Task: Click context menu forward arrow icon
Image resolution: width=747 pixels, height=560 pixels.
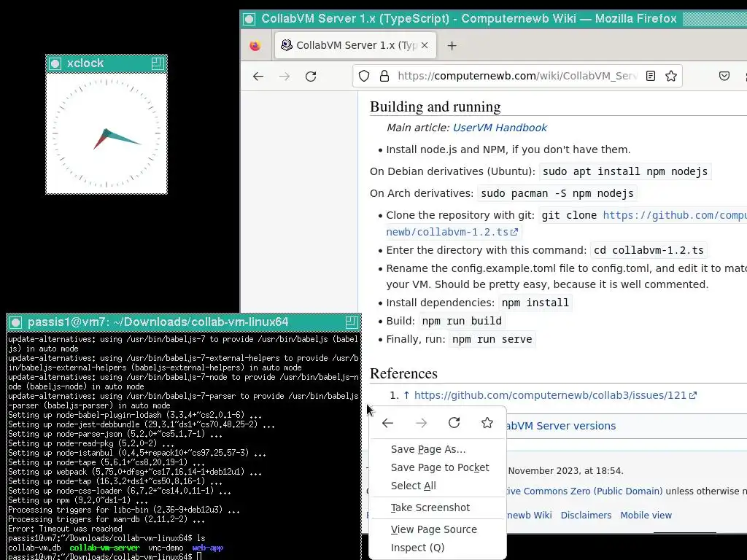Action: click(421, 423)
